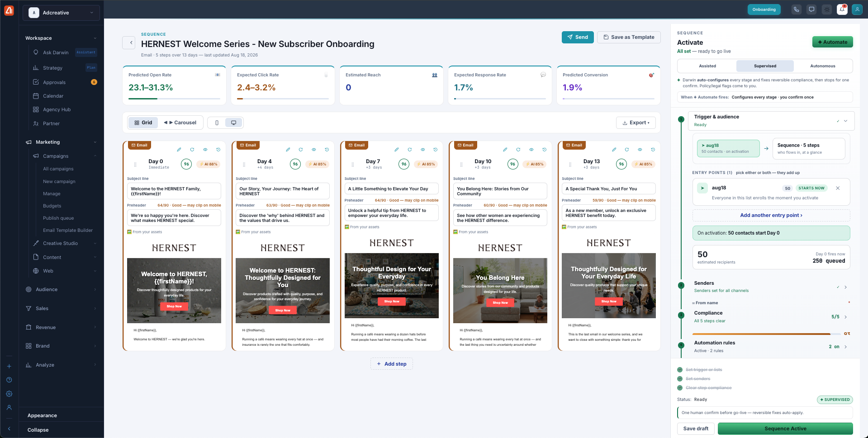Viewport: 868px width, 438px height.
Task: Expand the Compliance section
Action: click(x=845, y=317)
